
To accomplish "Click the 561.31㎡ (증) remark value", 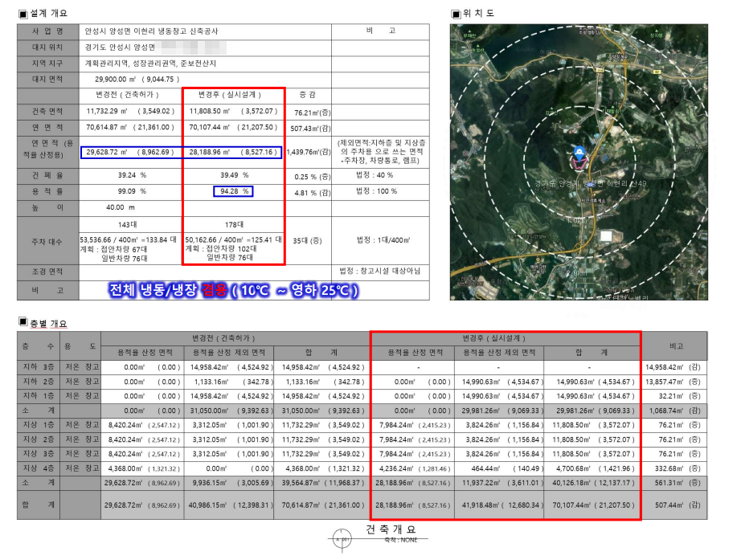I will tap(678, 483).
